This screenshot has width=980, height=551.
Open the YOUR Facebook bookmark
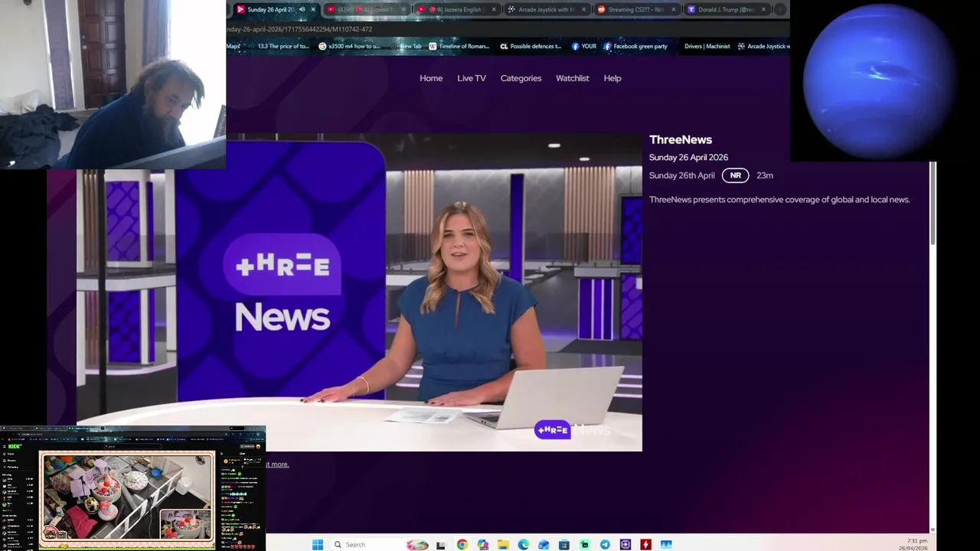point(584,46)
